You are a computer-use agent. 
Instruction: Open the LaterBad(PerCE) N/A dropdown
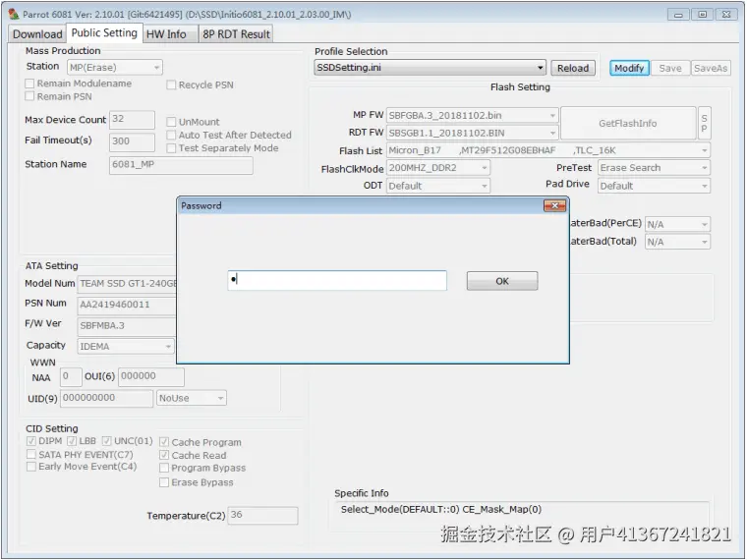click(x=677, y=224)
